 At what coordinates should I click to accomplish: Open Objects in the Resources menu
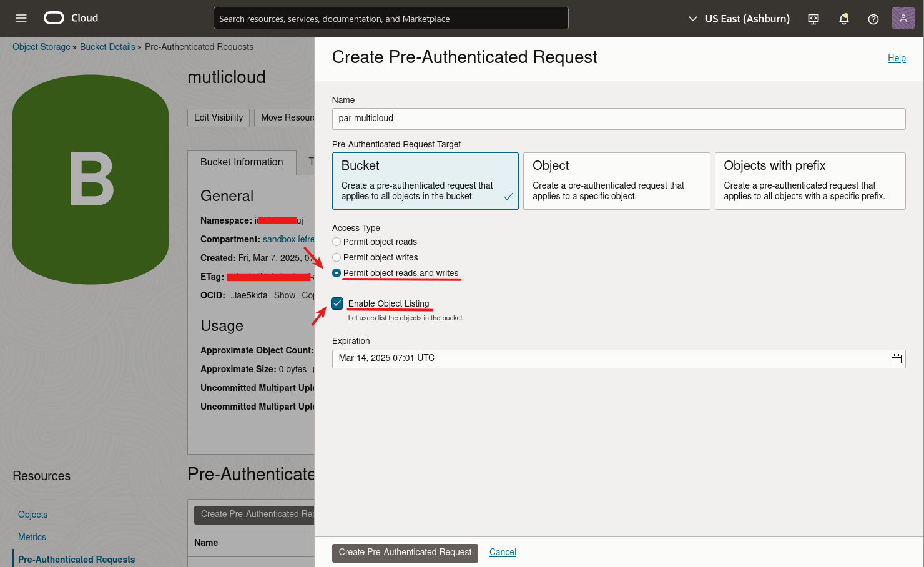pyautogui.click(x=33, y=515)
